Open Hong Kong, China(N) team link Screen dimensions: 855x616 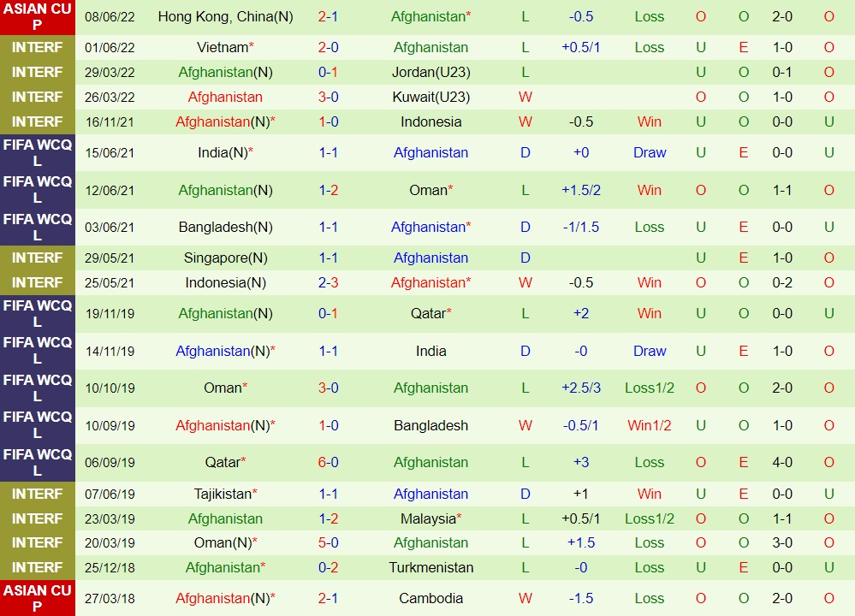click(225, 17)
